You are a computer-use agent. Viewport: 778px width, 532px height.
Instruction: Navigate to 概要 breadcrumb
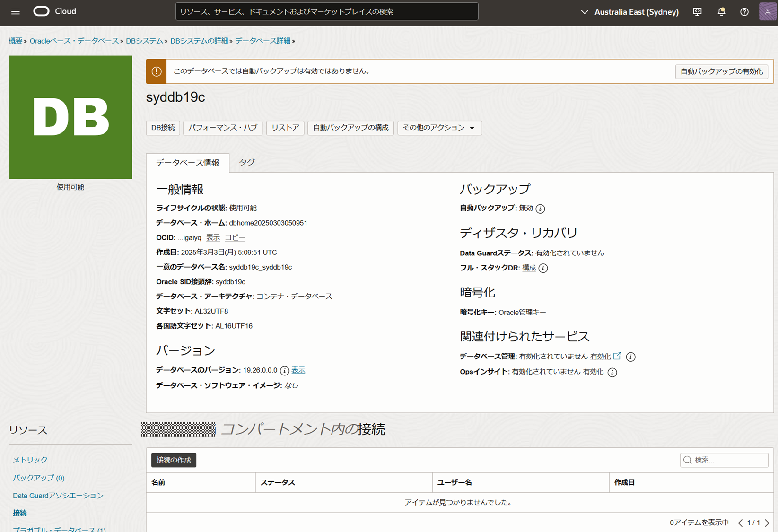point(15,41)
